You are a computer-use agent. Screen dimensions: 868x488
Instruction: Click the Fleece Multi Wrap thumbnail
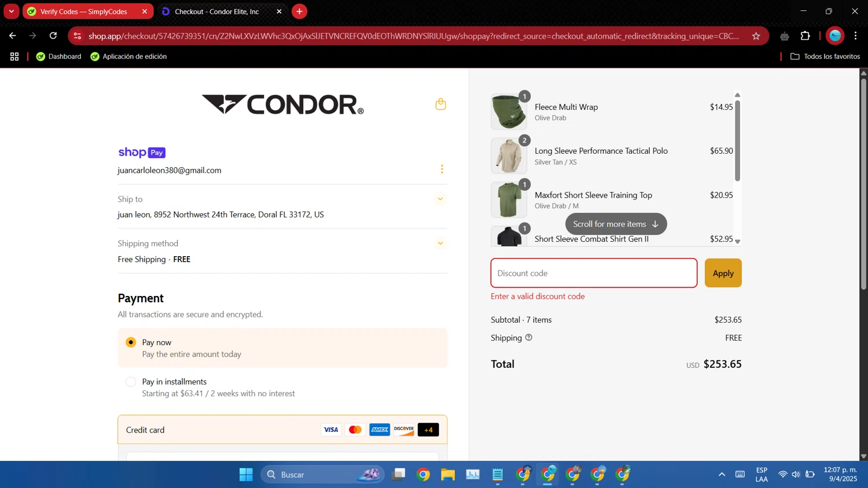[x=509, y=112]
